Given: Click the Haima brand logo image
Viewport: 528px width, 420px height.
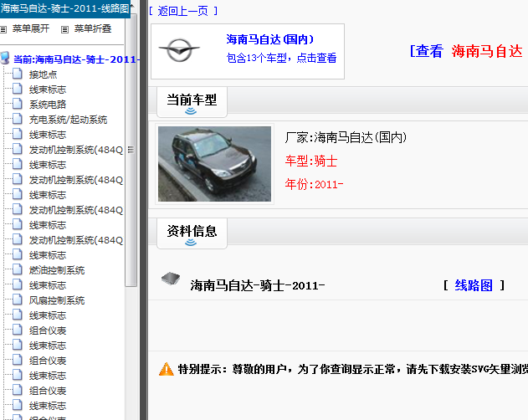Looking at the screenshot, I should point(179,50).
